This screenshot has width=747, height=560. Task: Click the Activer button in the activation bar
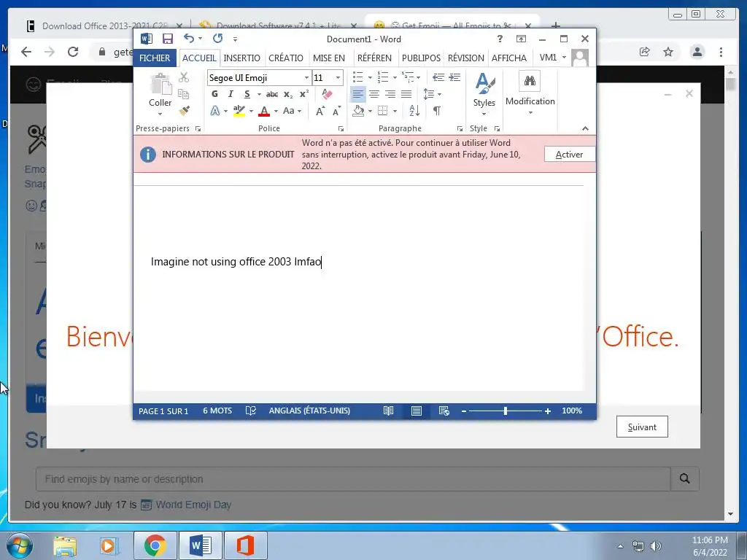(x=569, y=155)
